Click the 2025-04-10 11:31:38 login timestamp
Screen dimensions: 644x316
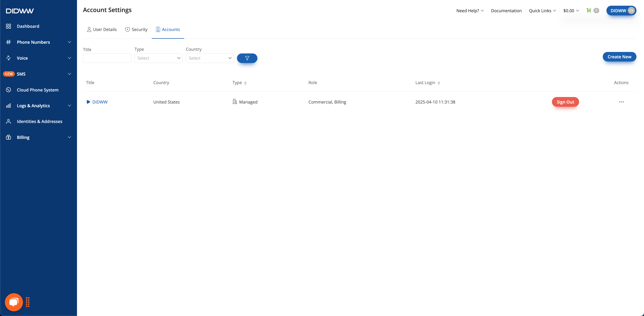pyautogui.click(x=435, y=102)
